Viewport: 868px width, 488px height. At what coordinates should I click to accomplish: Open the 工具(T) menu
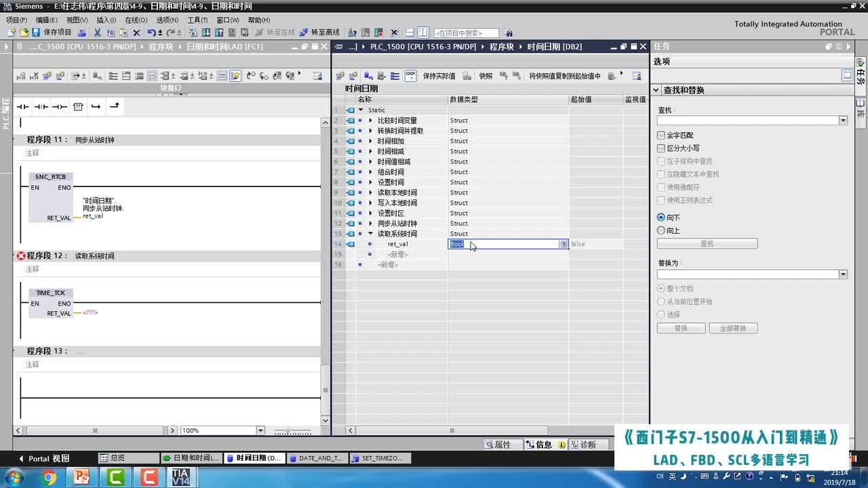[197, 20]
